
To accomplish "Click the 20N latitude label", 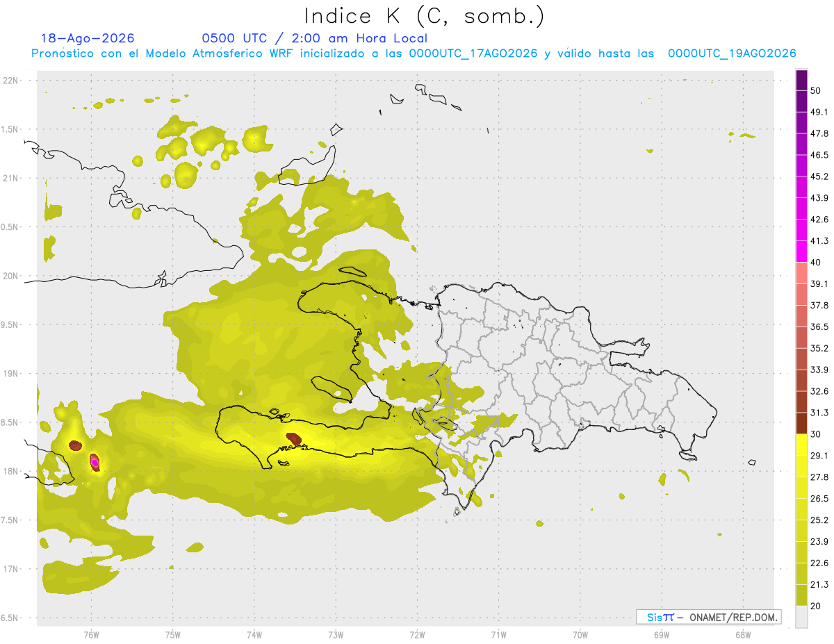I will point(12,276).
